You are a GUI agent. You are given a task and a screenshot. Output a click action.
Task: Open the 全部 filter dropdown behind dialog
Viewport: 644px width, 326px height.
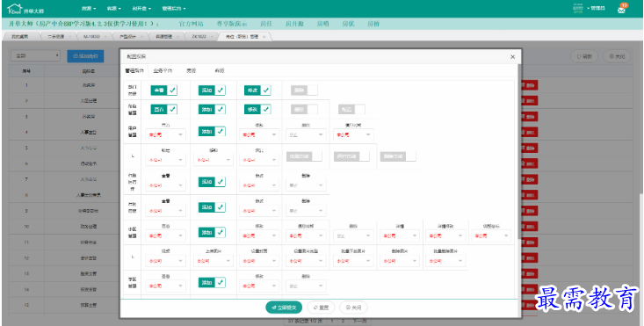tap(36, 56)
